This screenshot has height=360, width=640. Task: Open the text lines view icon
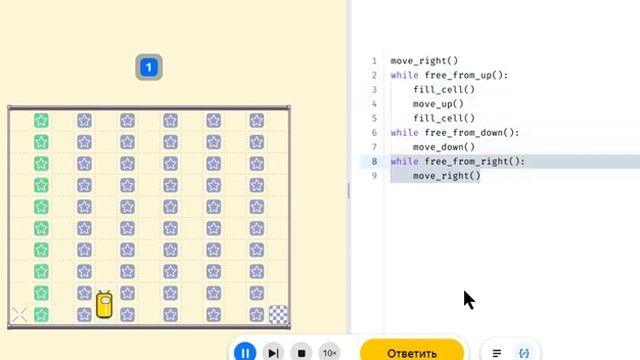[x=496, y=353]
